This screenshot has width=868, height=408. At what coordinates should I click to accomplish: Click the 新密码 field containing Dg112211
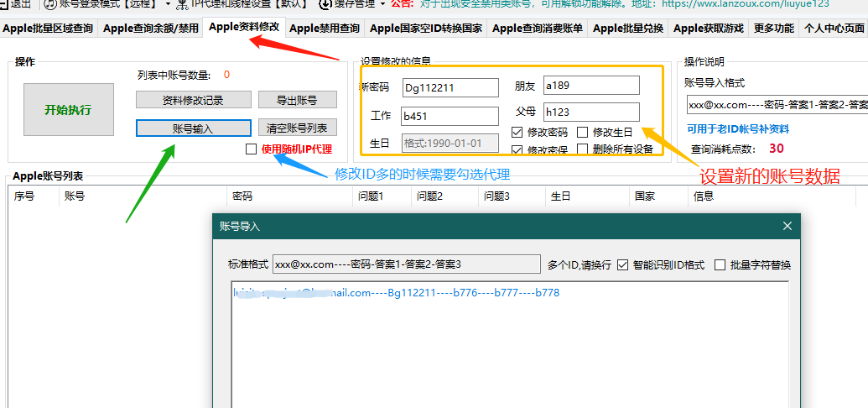click(x=450, y=87)
